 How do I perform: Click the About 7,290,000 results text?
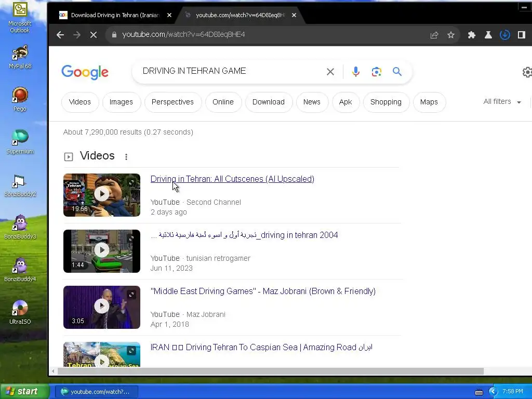pyautogui.click(x=128, y=132)
